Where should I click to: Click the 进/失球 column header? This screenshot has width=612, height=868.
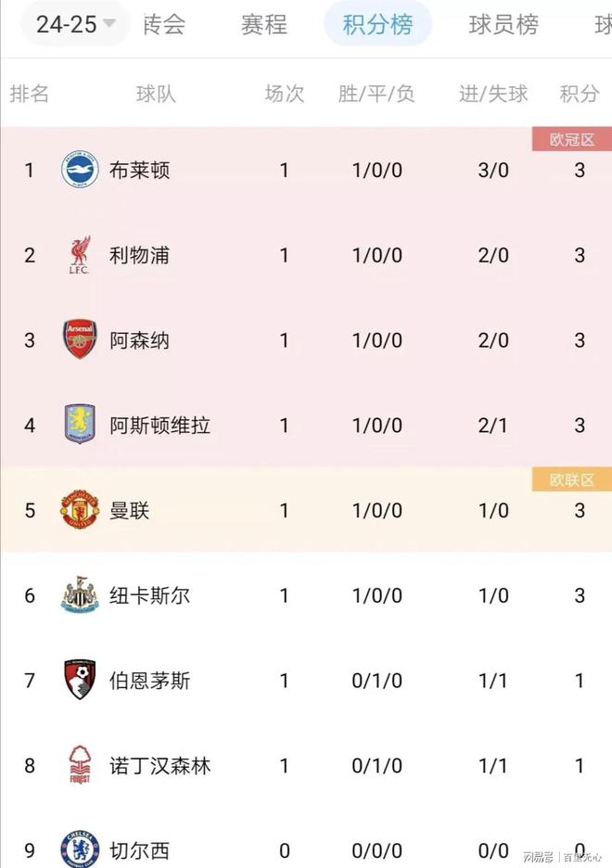(x=493, y=94)
